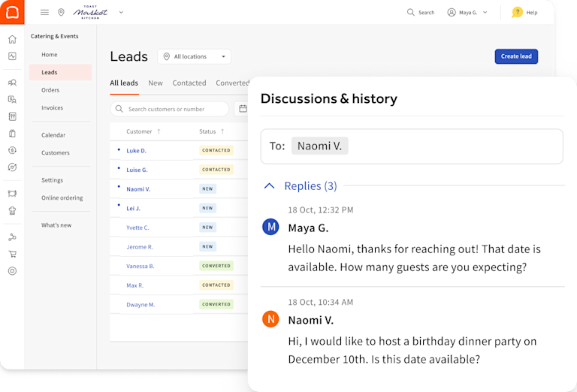Click the circle icon at rail bottom
This screenshot has width=577, height=392.
12,271
